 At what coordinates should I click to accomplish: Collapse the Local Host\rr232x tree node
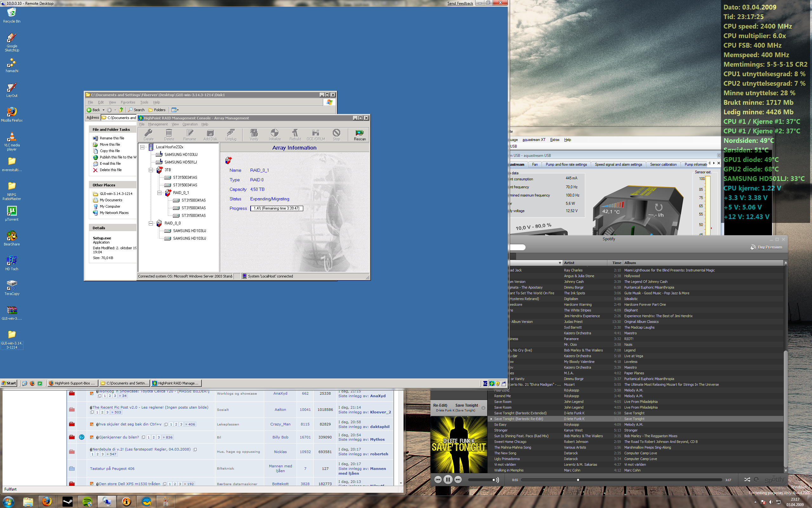pos(142,147)
